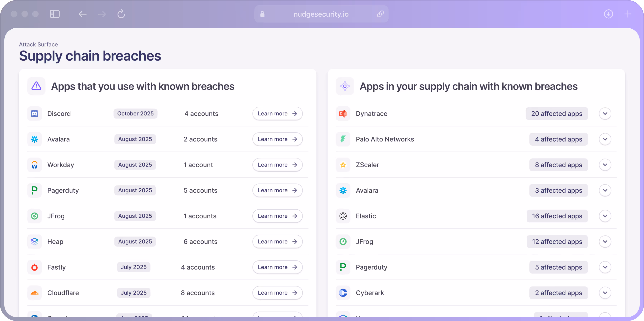Click the Attack Surface breadcrumb
Screen dimensions: 644x321
[x=38, y=44]
